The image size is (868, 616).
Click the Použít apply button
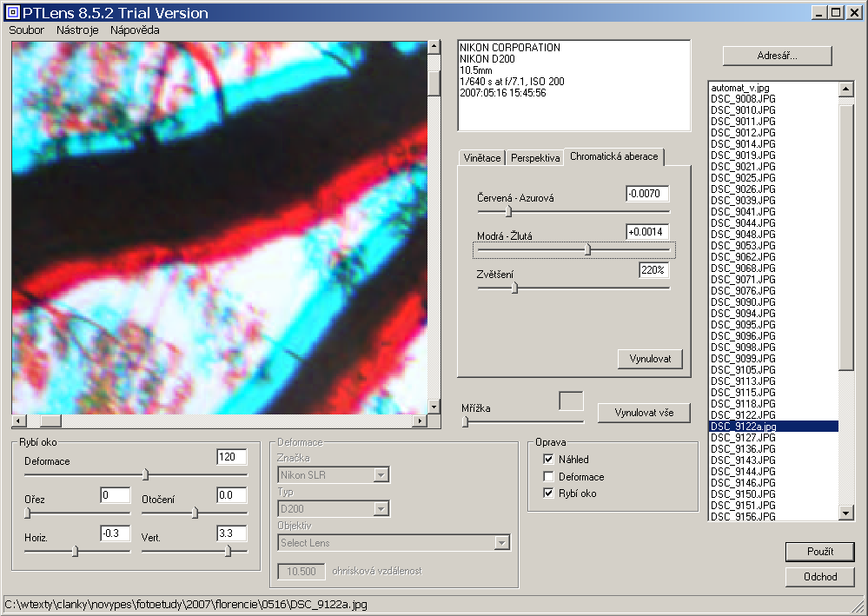click(819, 552)
